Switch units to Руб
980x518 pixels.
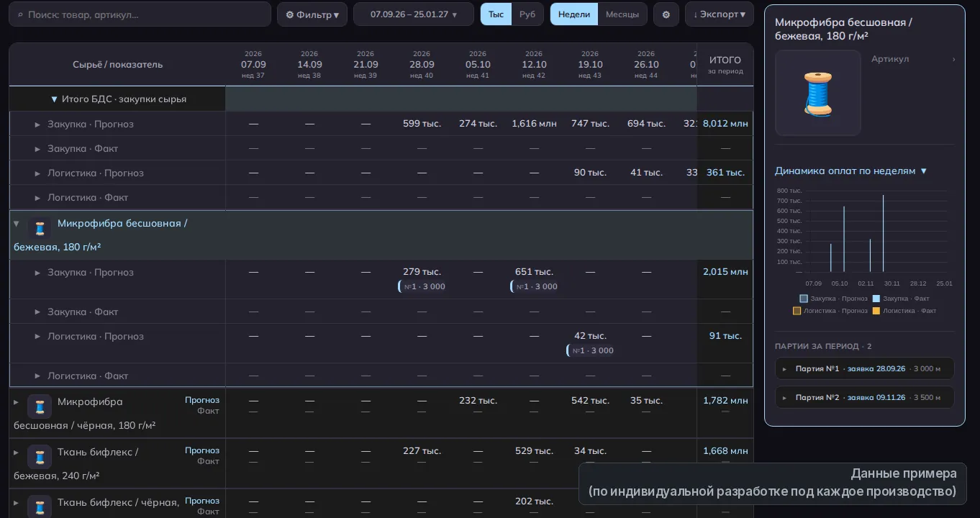click(527, 14)
